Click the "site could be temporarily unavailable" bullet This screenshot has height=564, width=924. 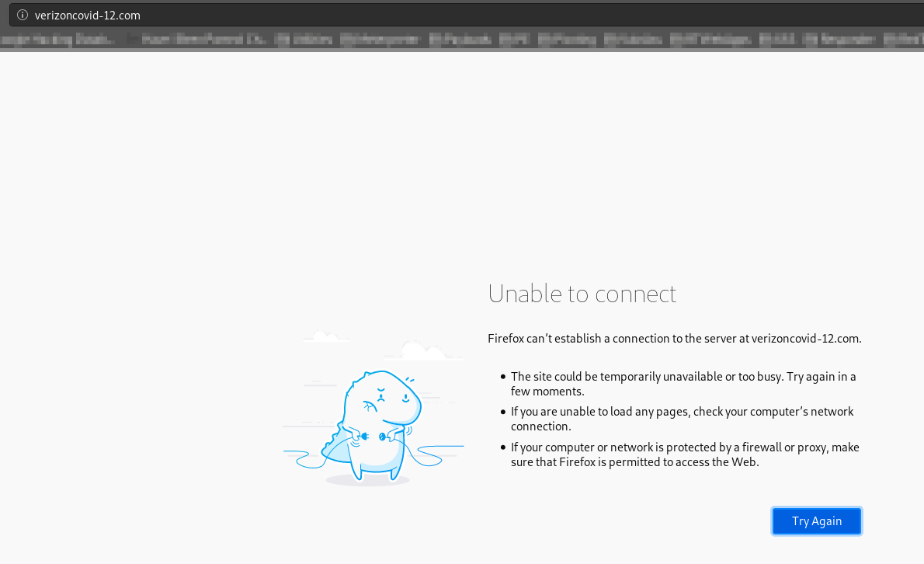point(683,384)
